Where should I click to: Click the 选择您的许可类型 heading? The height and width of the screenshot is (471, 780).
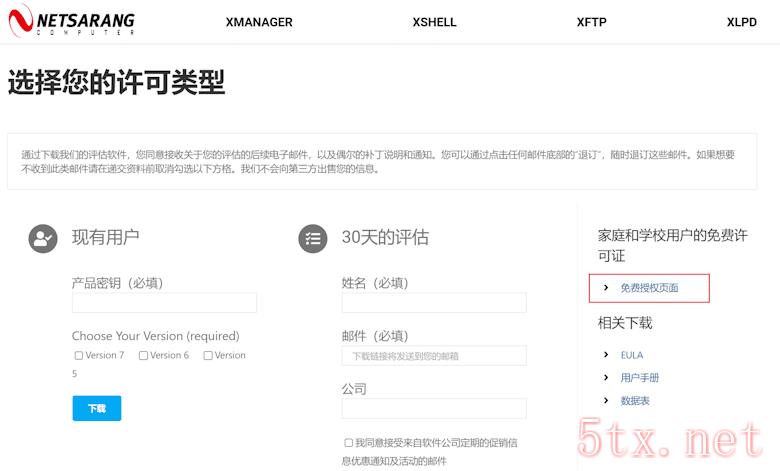pos(116,82)
